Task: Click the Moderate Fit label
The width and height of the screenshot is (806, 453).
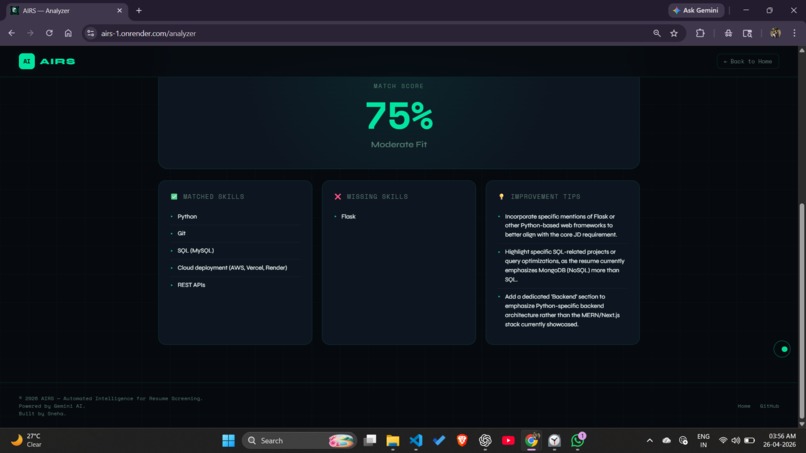Action: (399, 144)
